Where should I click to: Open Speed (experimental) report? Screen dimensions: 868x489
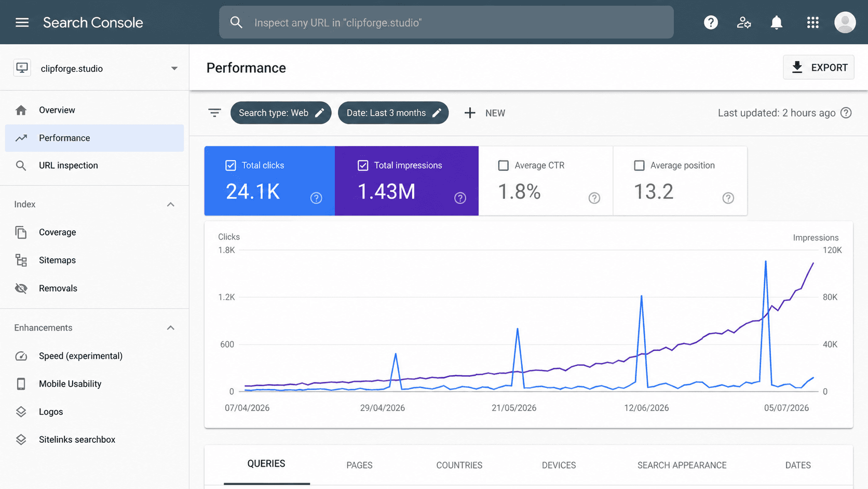tap(94, 356)
